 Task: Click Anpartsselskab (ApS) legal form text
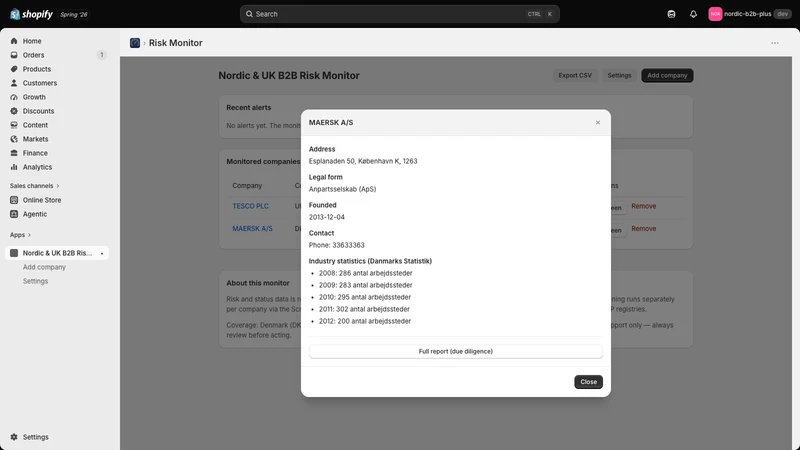click(x=342, y=189)
